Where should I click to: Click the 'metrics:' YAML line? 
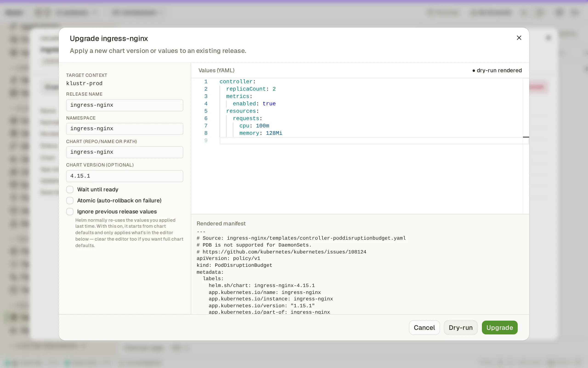point(239,96)
